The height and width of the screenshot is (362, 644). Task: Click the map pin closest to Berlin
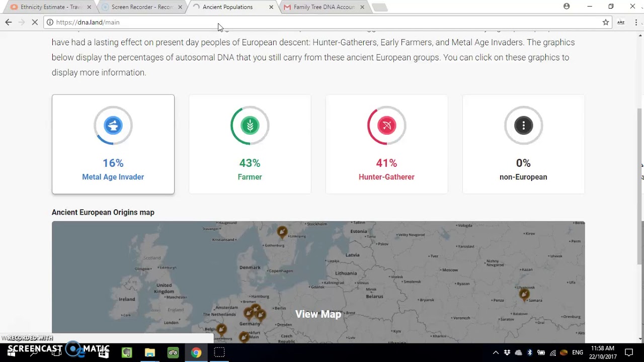click(261, 315)
